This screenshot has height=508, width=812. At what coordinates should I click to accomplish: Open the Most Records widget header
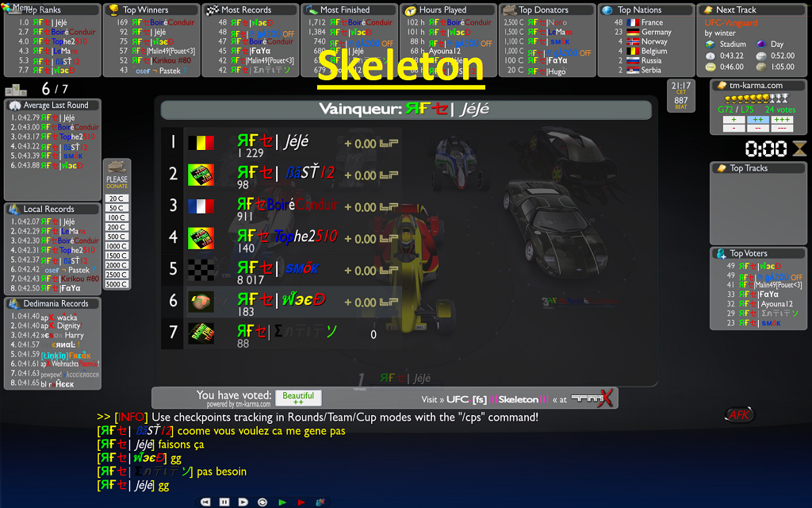(x=251, y=10)
